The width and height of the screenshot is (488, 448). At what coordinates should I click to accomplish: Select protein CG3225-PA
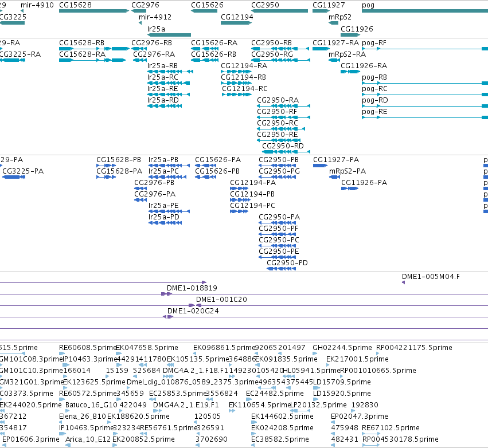click(14, 177)
